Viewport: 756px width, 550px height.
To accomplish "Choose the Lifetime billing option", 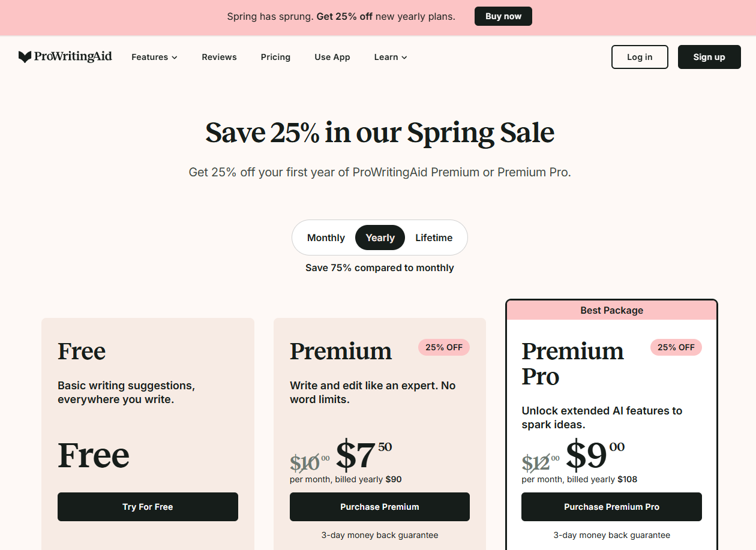I will point(434,238).
